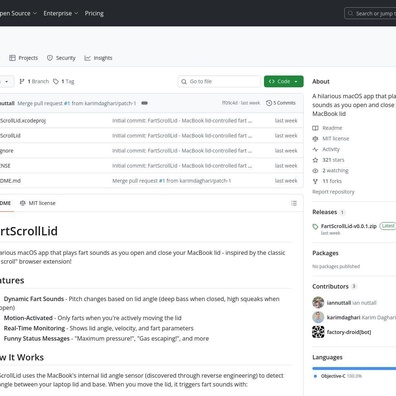Click the history clock icon beside Commits
Image resolution: width=396 pixels, height=396 pixels.
(x=269, y=103)
